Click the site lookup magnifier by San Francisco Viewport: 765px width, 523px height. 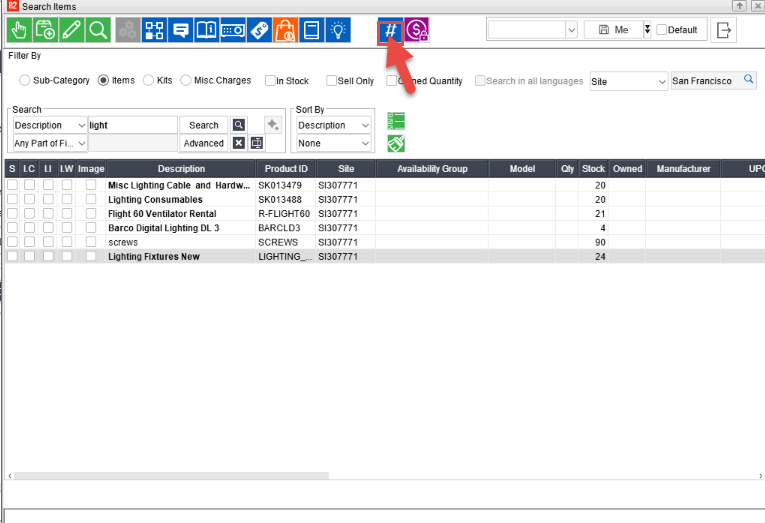748,79
